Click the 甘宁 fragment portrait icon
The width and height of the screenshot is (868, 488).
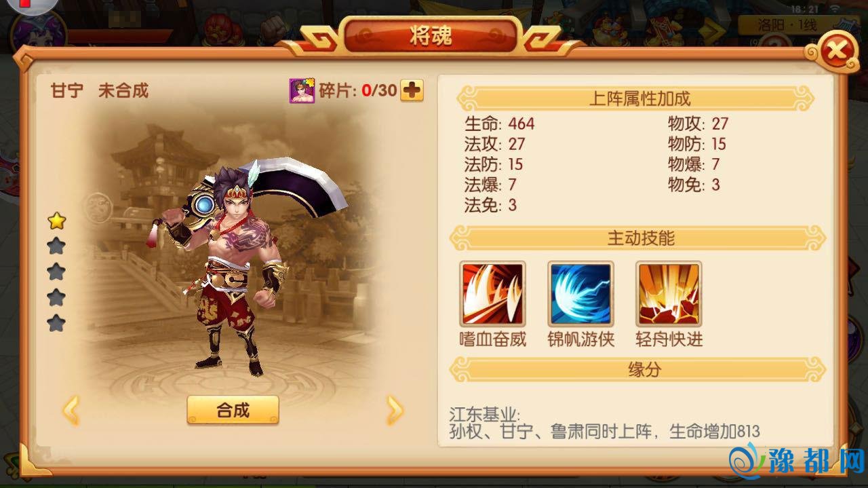pos(302,90)
